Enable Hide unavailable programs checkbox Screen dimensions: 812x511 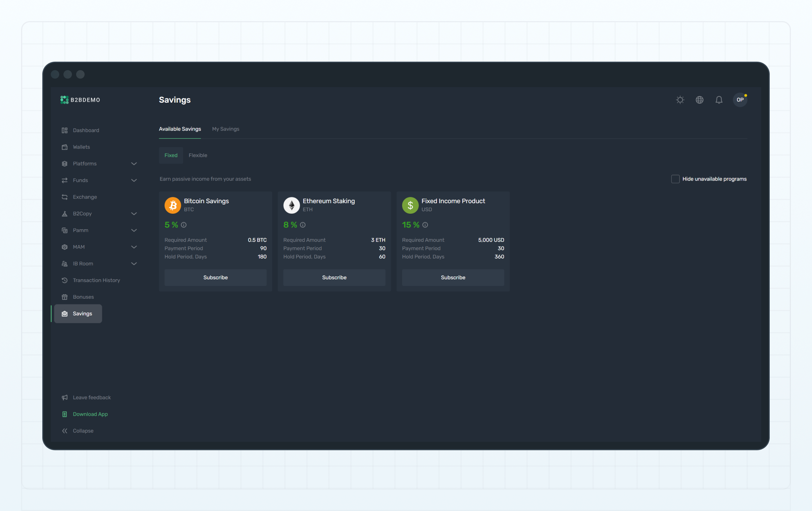[x=675, y=179]
